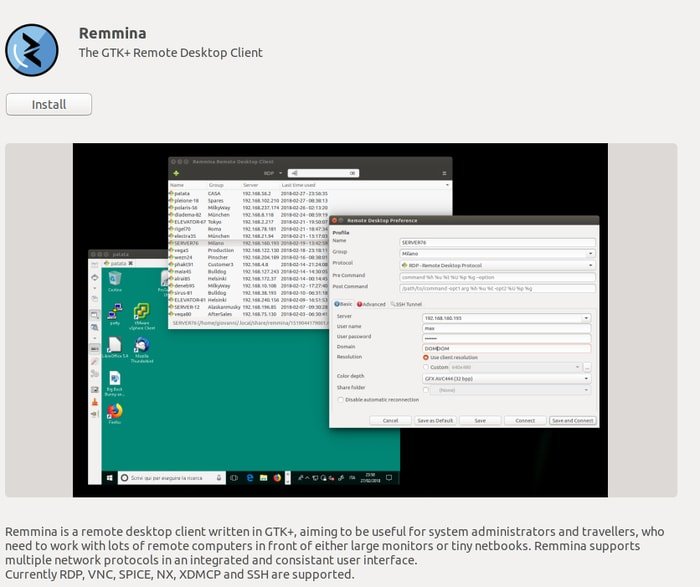Click the Connect button in preference dialog

pos(525,420)
